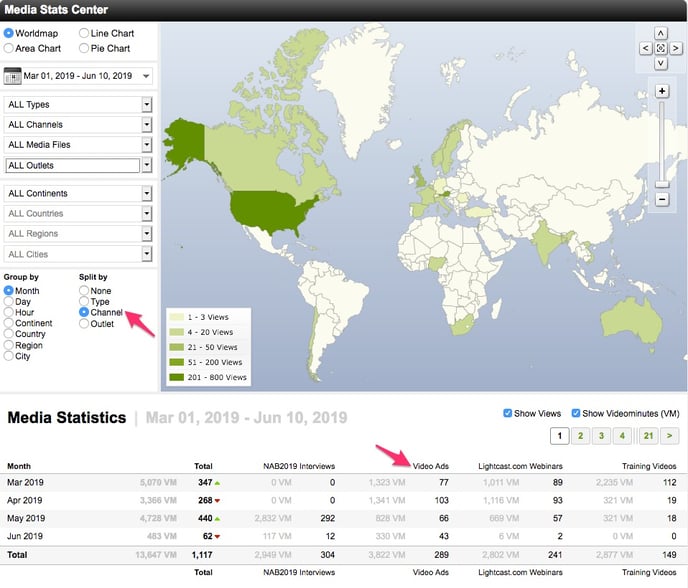Open the ALL Channels dropdown
This screenshot has height=588, width=688.
coord(146,125)
